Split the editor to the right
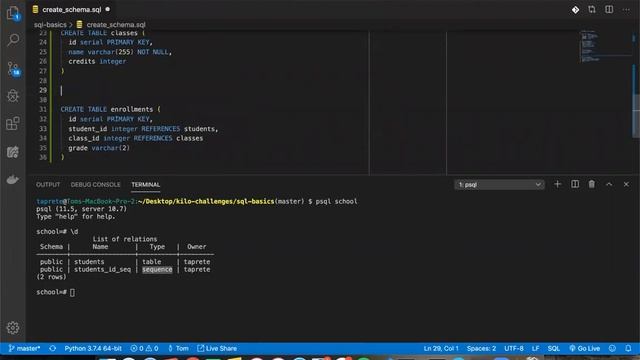640x360 pixels. pyautogui.click(x=609, y=10)
